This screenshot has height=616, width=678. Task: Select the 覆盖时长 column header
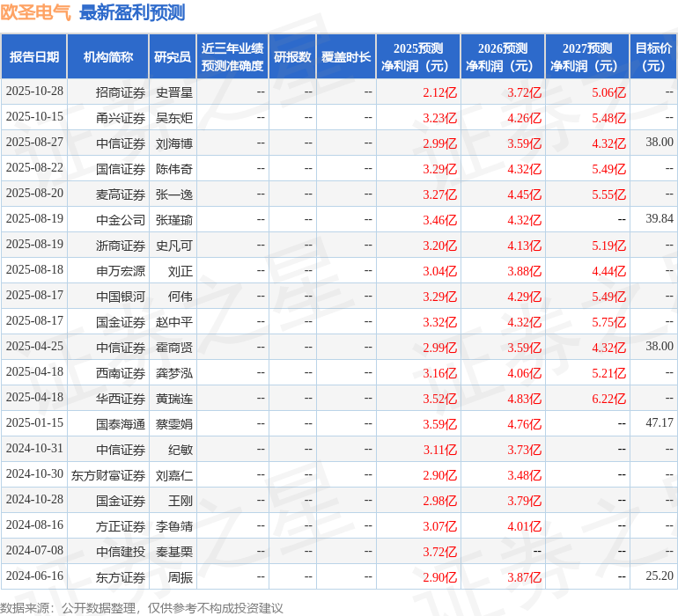pyautogui.click(x=346, y=57)
